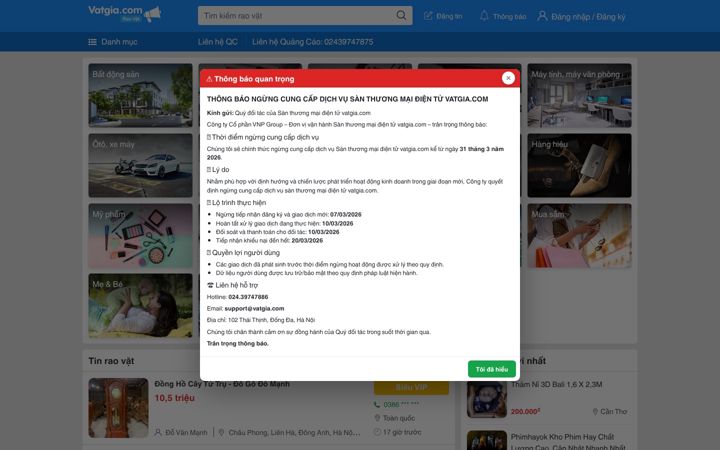Click the Thảm Nỉ 3D Bali listing thumbnail
720x450 pixels.
[487, 399]
